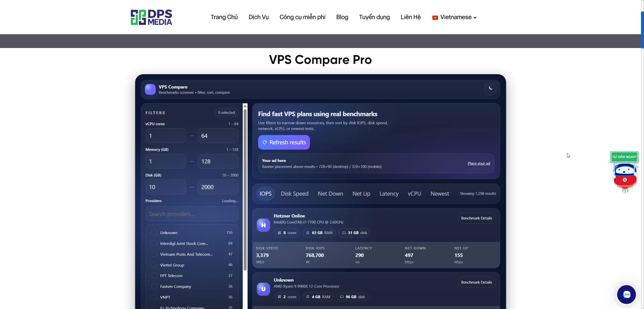Click the disk icon next to 31 GB
644x309 pixels.
(344, 233)
